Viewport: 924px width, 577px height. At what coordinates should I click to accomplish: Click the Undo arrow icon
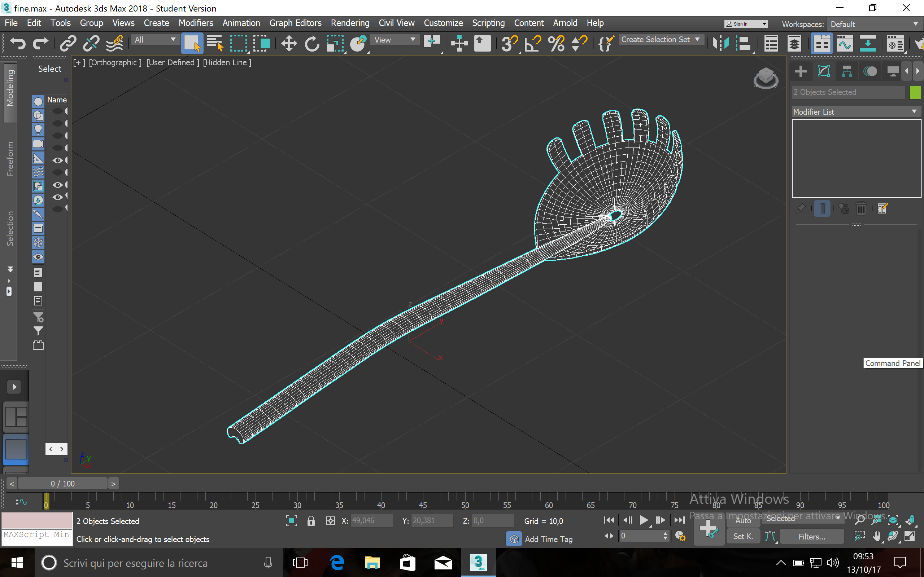point(17,43)
